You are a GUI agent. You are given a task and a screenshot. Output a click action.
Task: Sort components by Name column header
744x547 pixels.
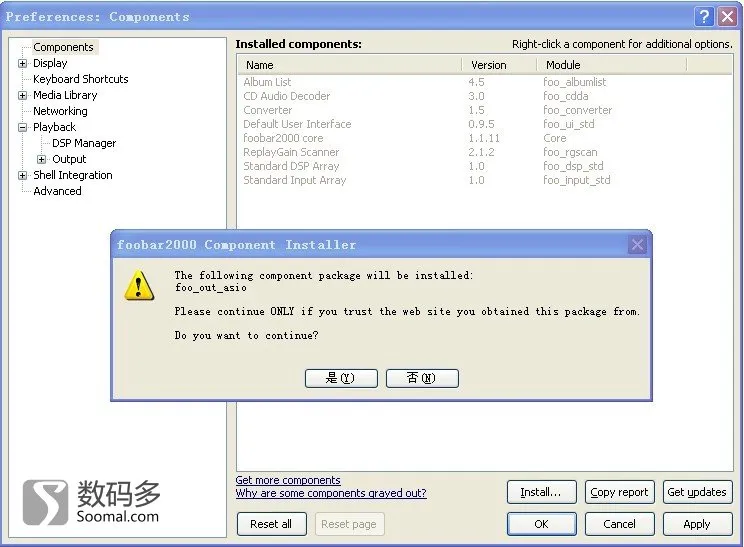coord(349,65)
